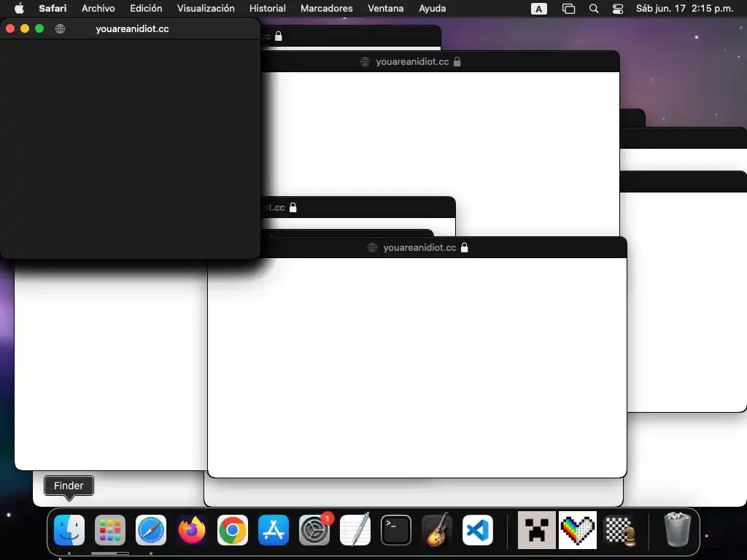Open System Preferences with update badge
Screen dimensions: 747x560
coord(314,530)
